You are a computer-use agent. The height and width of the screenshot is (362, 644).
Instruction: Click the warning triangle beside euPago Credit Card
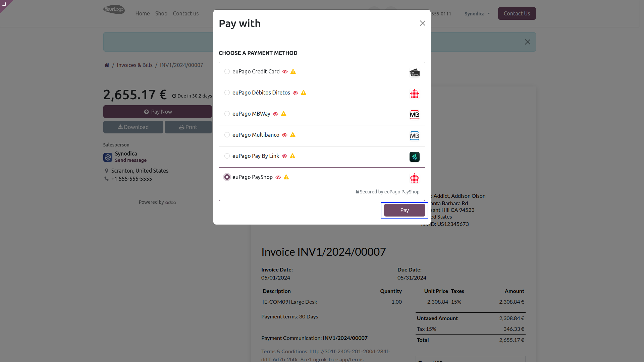pyautogui.click(x=293, y=71)
